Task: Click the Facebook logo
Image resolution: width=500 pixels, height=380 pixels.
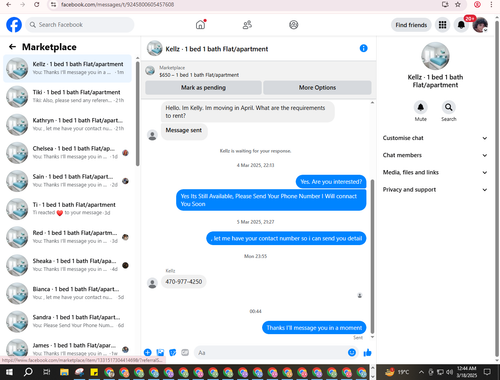Action: tap(14, 25)
